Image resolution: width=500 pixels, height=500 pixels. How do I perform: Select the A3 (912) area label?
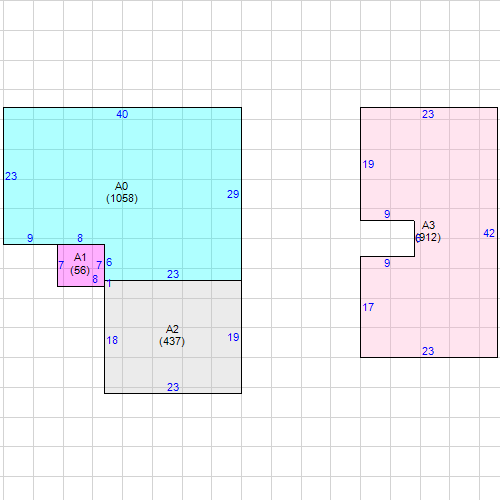point(428,231)
